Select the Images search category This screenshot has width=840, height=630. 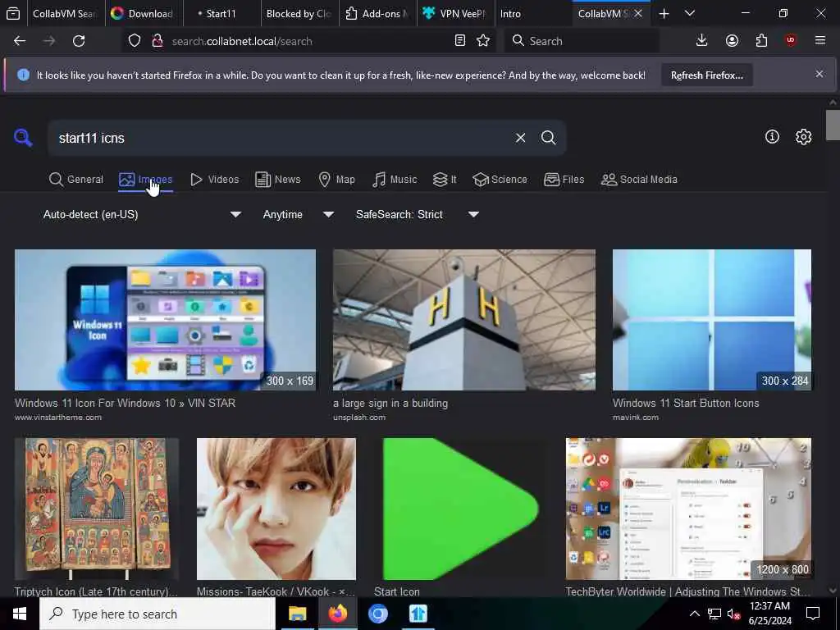(x=146, y=180)
